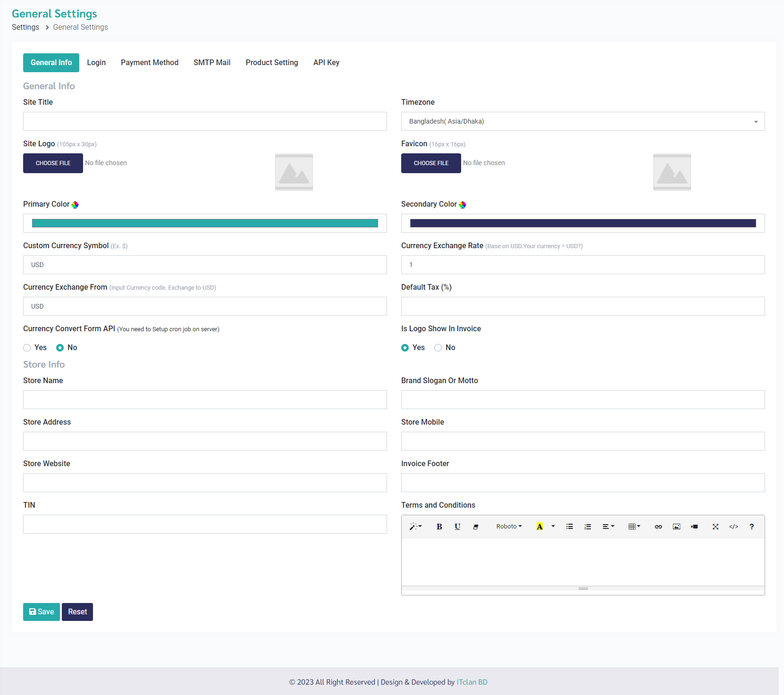Open the SMTP Mail tab

pyautogui.click(x=212, y=63)
